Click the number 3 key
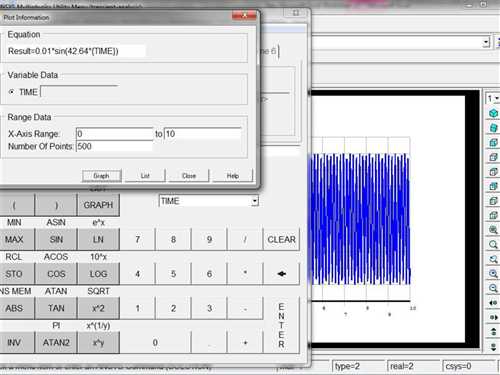Viewport: 500px width, 375px height. pos(209,308)
